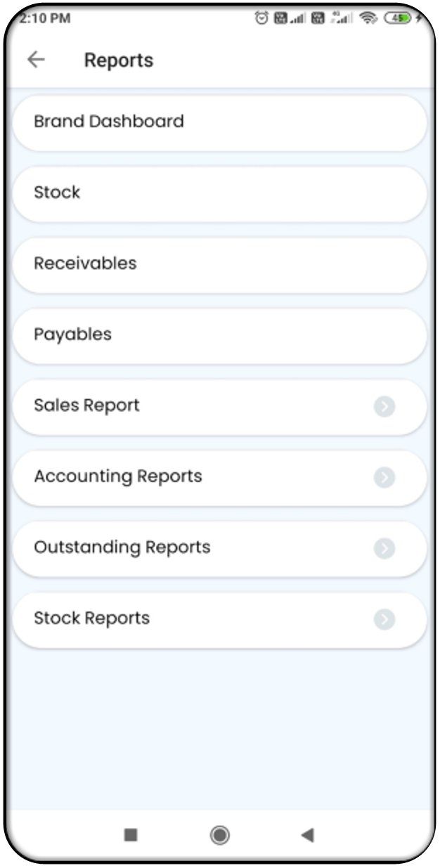Screen dimensions: 440x868
Task: Select the Receivables entry
Action: [x=85, y=264]
